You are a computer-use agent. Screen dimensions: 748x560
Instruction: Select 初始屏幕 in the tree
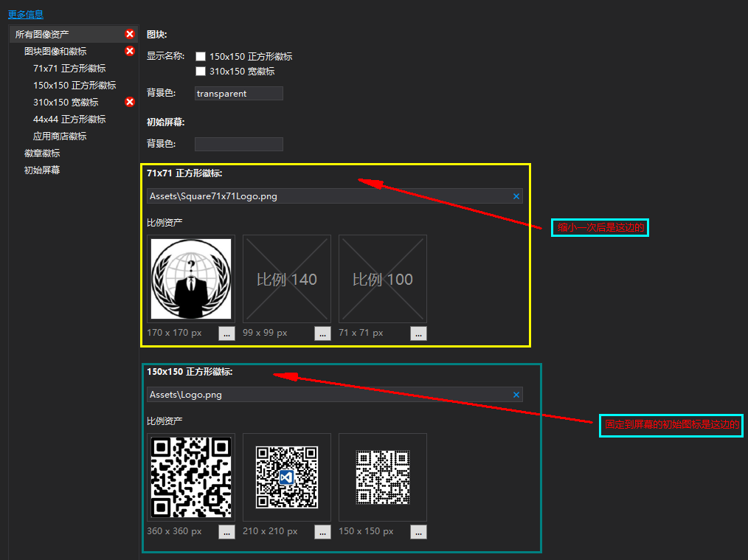[x=42, y=170]
